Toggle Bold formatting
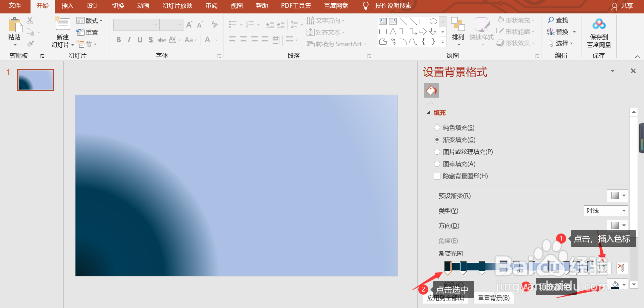Screen dimensions: 644x308 (x=118, y=40)
